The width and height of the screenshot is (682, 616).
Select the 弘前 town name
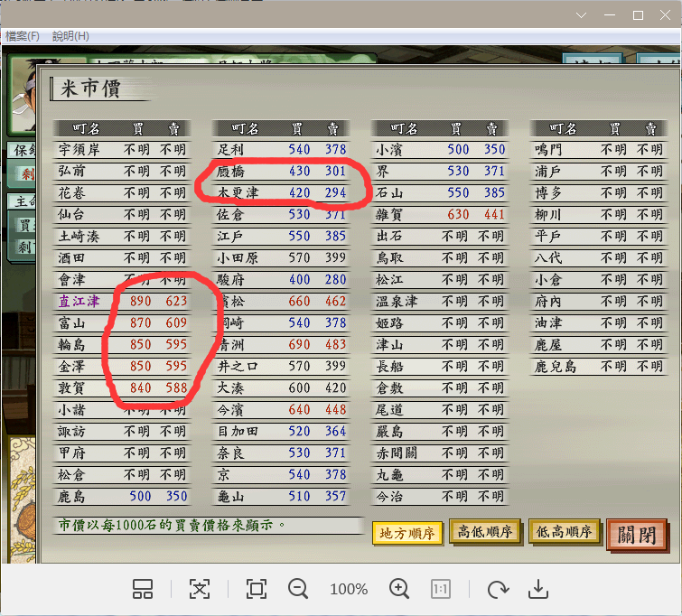(71, 171)
